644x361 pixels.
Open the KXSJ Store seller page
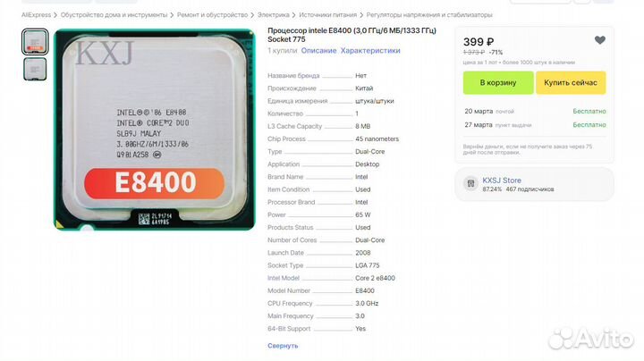pos(502,180)
